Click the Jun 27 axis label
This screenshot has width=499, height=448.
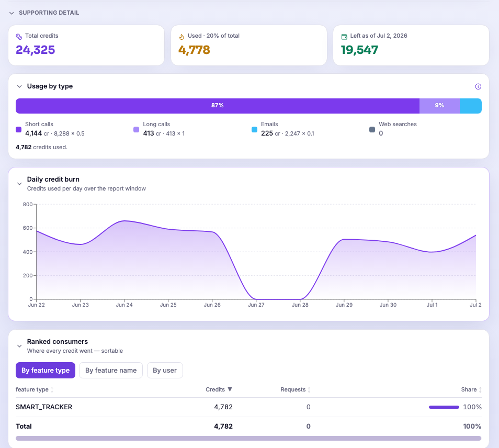(256, 305)
